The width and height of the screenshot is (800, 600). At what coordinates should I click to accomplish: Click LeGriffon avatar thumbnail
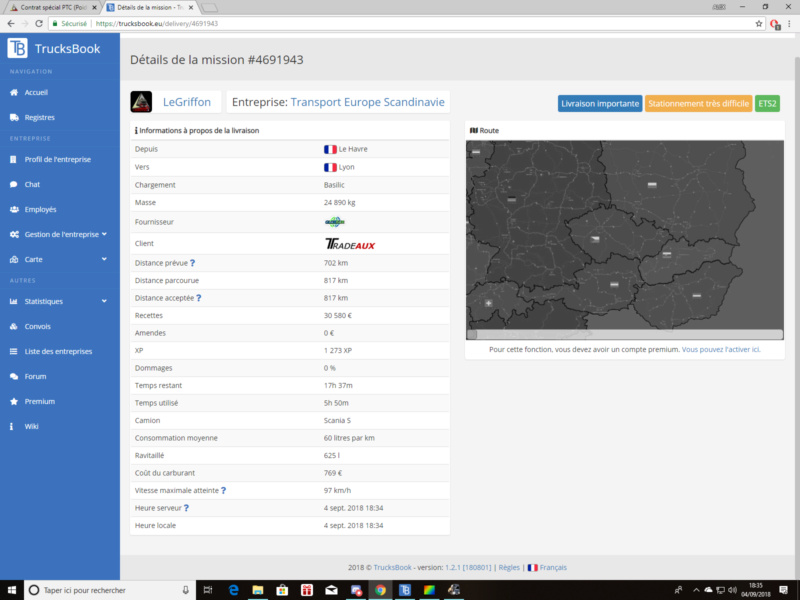pos(141,102)
